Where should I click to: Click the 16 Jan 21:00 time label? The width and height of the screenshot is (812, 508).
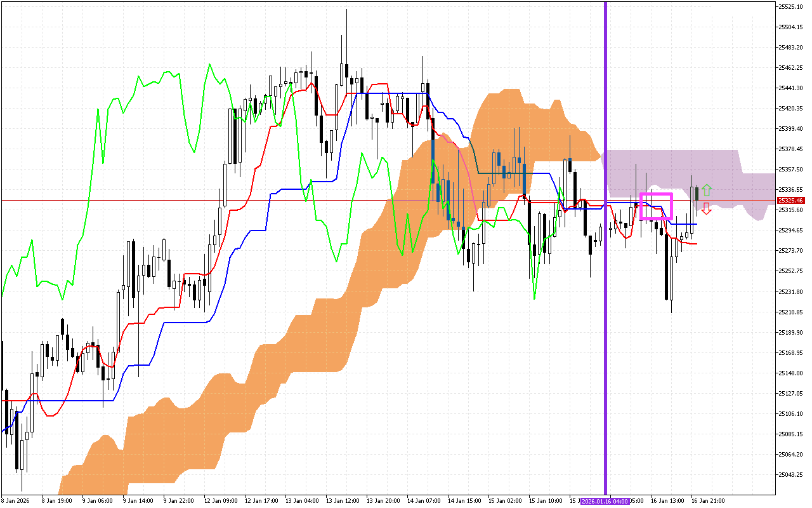709,501
